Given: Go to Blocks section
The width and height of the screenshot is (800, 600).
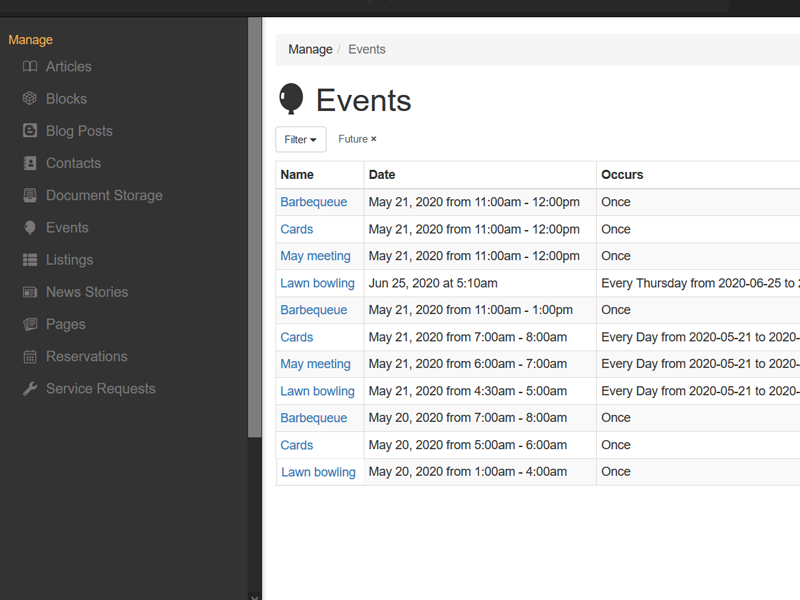Looking at the screenshot, I should [x=66, y=98].
